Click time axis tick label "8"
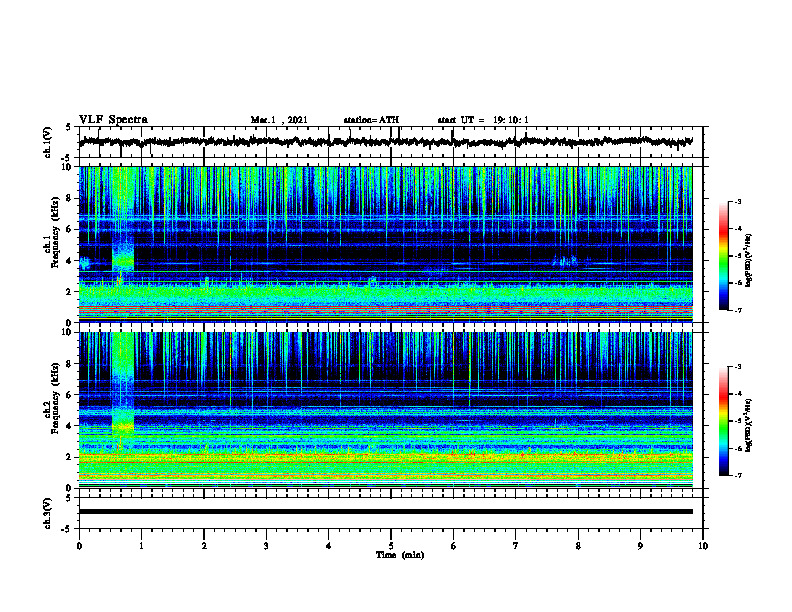Screen dimensions: 792x612 click(x=578, y=546)
